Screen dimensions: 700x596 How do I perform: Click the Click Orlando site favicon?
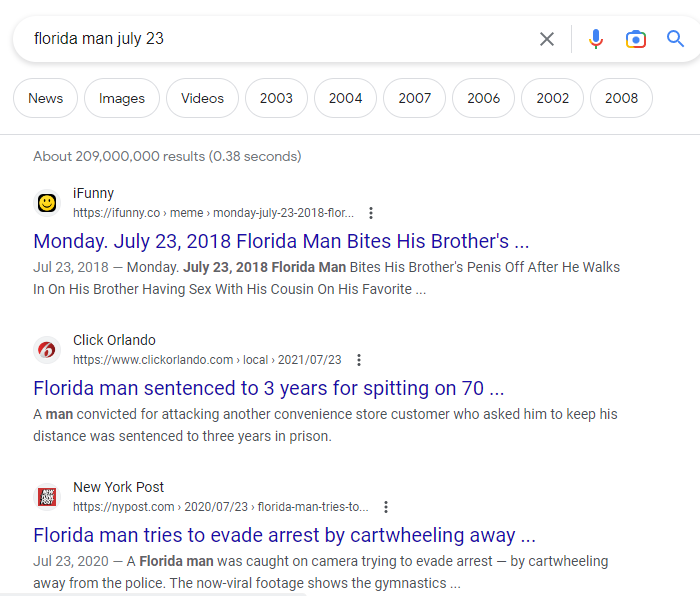(x=47, y=350)
